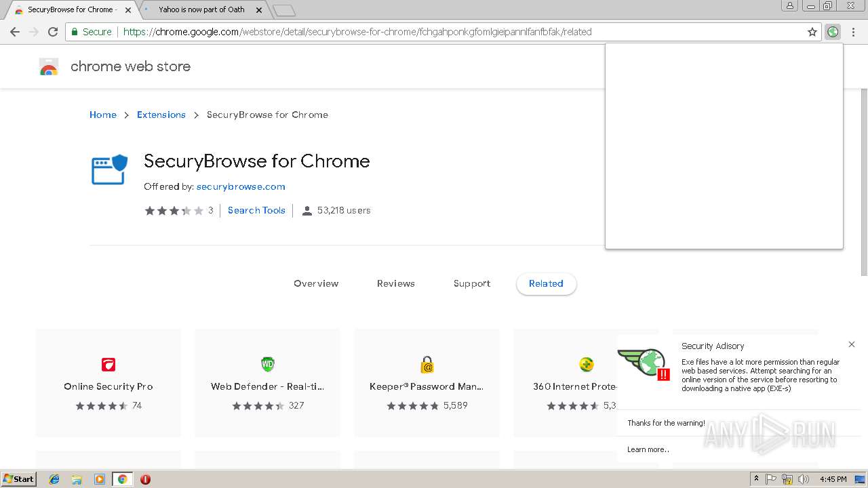Click the SecuryBrowse shield extension icon

click(x=109, y=169)
